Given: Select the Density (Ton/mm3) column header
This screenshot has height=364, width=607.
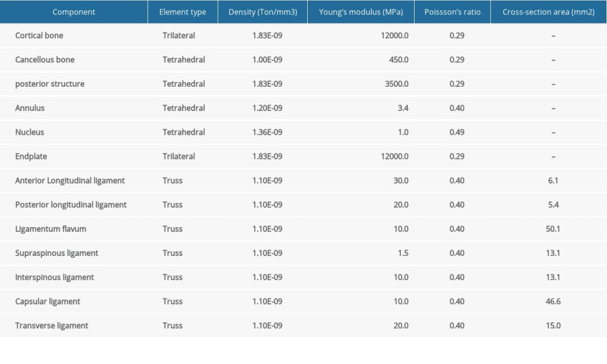Looking at the screenshot, I should click(262, 12).
